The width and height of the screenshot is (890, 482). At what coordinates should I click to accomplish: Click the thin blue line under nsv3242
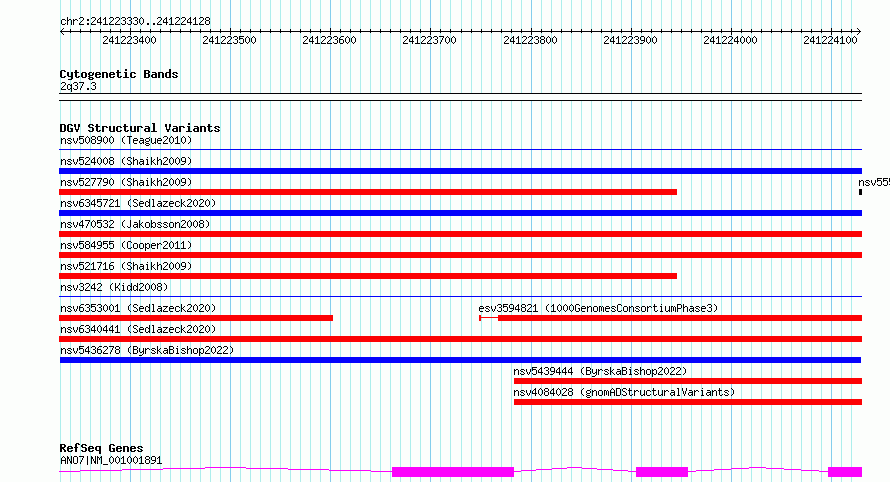pos(460,296)
